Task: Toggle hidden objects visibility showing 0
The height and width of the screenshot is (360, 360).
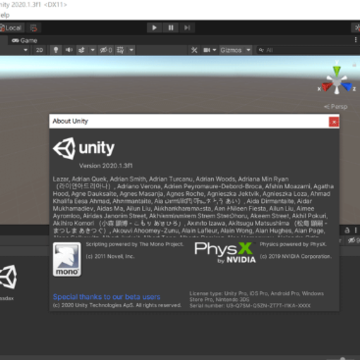Action: click(106, 50)
